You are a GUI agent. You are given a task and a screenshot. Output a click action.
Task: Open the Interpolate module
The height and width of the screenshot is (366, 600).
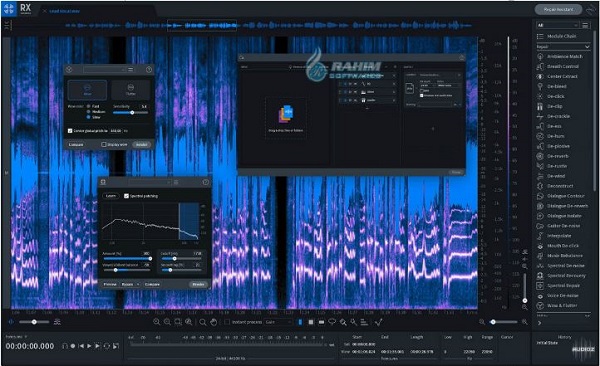(554, 235)
